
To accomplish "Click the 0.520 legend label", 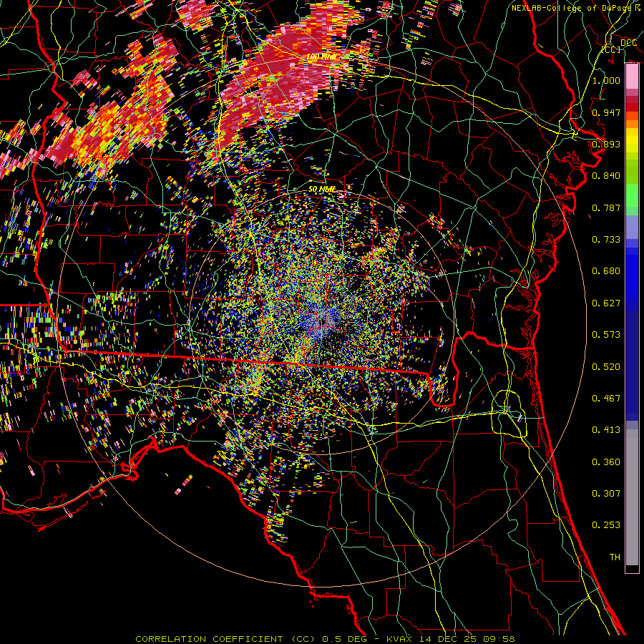I will pos(606,367).
